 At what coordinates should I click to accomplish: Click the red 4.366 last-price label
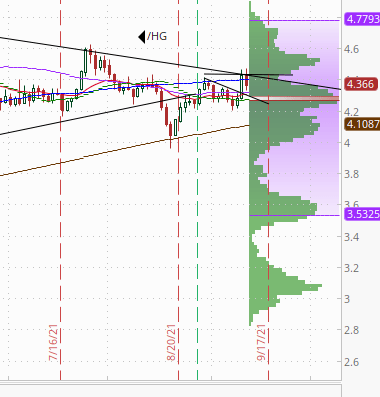coord(361,84)
